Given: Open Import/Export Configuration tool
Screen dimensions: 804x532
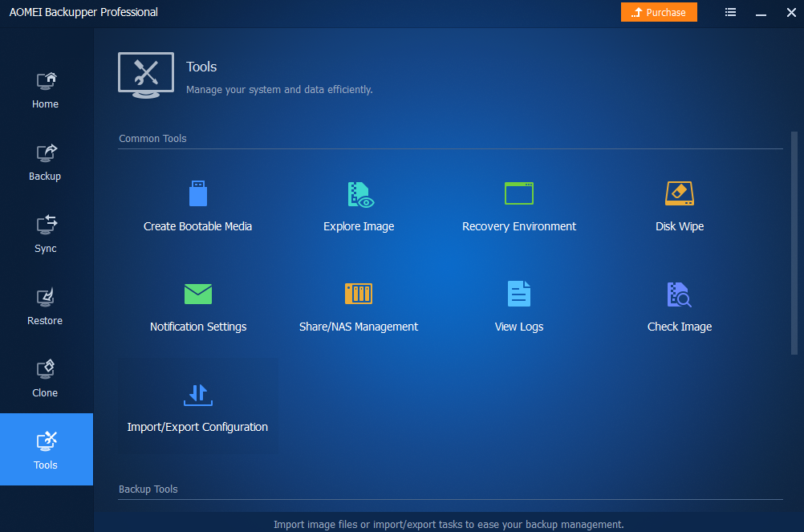Looking at the screenshot, I should point(197,407).
